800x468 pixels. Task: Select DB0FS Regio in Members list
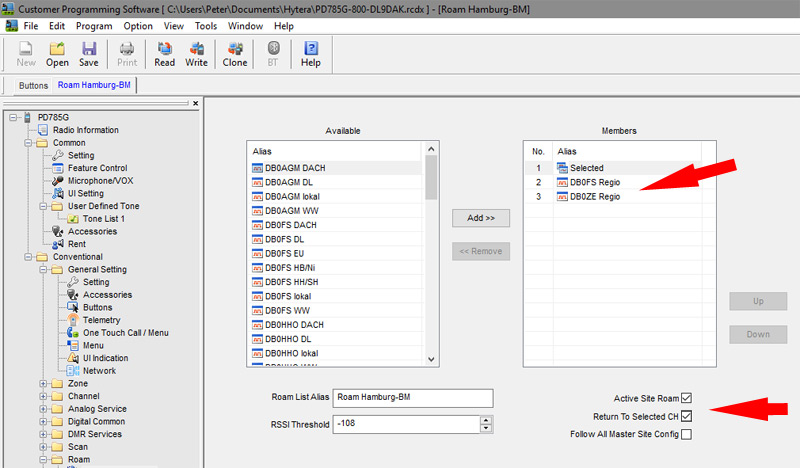coord(613,182)
